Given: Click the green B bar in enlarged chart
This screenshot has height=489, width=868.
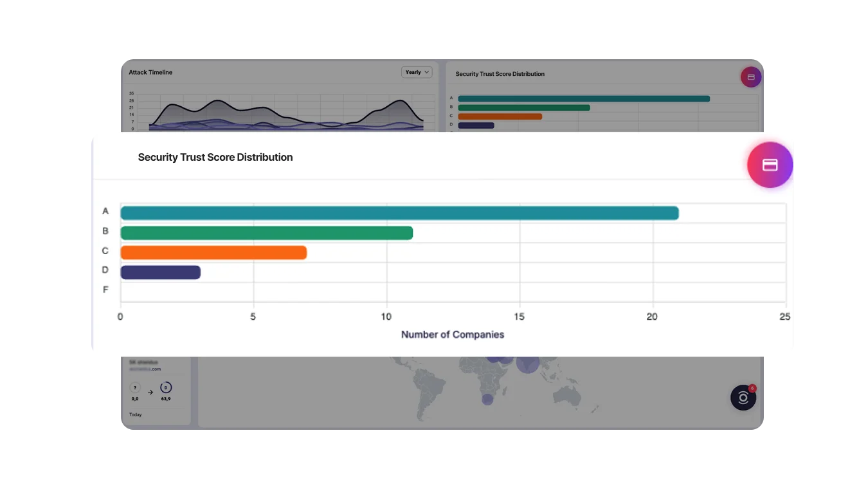Looking at the screenshot, I should (266, 233).
